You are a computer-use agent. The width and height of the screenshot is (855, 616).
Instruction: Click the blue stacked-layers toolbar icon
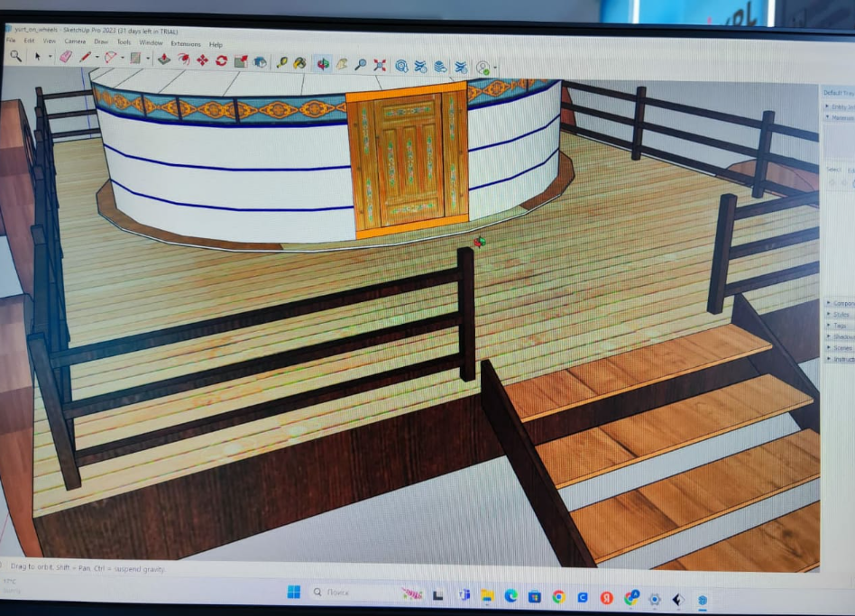[441, 67]
